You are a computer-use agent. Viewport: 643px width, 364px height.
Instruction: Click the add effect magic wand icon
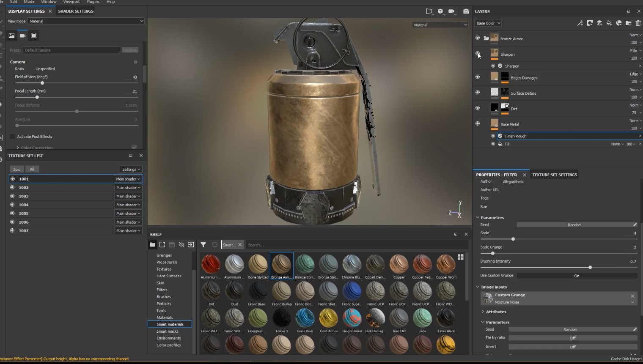tap(580, 23)
